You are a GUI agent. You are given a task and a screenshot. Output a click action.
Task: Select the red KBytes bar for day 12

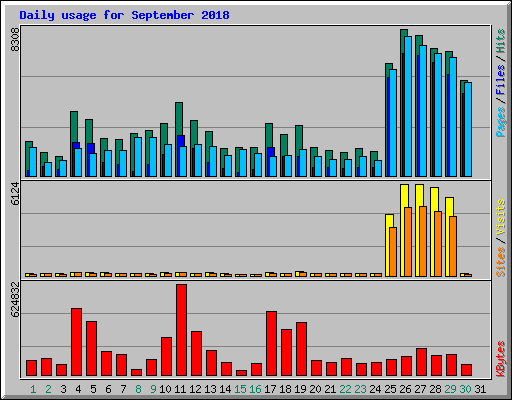[x=196, y=354]
